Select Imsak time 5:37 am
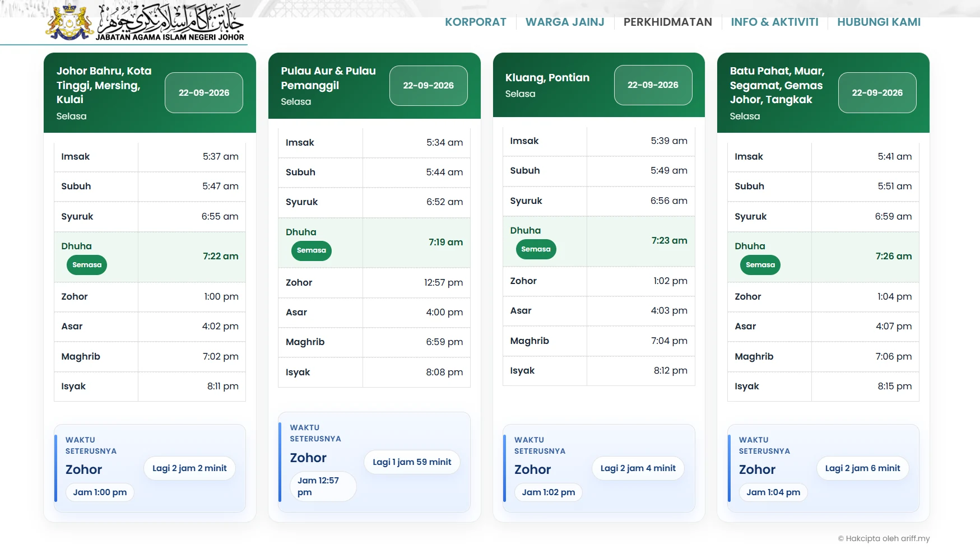This screenshot has width=980, height=554. (x=221, y=157)
